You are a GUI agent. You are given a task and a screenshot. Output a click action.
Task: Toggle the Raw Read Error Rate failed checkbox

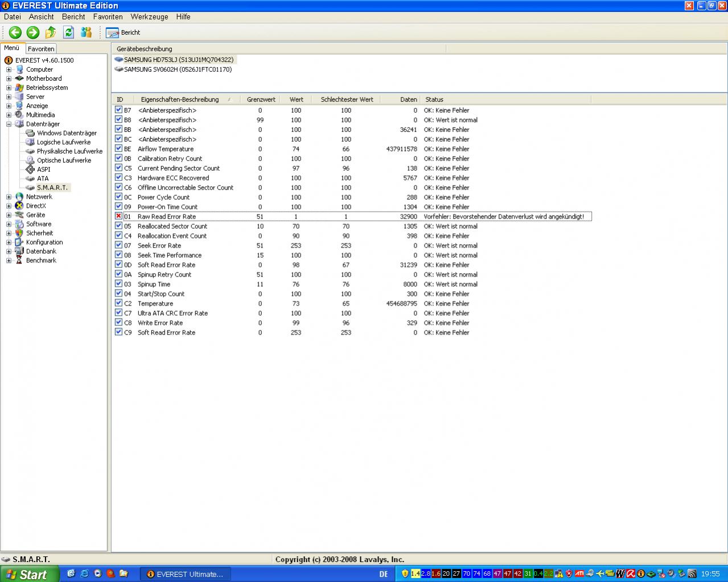[x=118, y=216]
